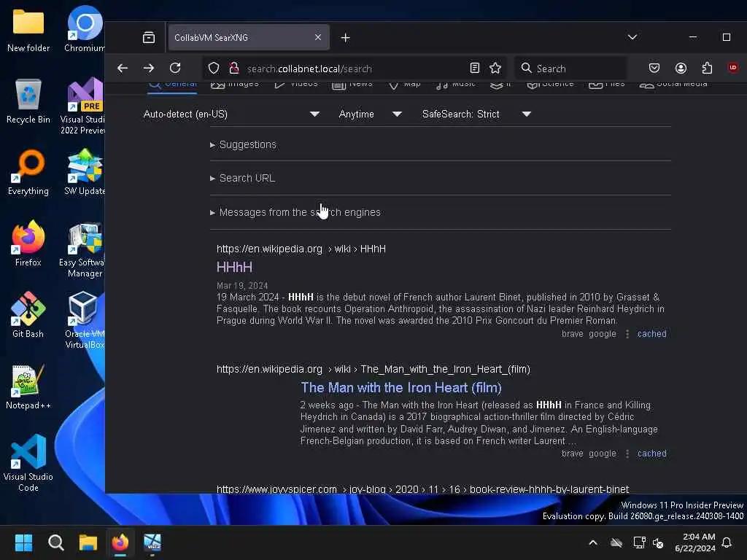The width and height of the screenshot is (747, 560).
Task: Open the language Auto-detect dropdown
Action: (231, 114)
